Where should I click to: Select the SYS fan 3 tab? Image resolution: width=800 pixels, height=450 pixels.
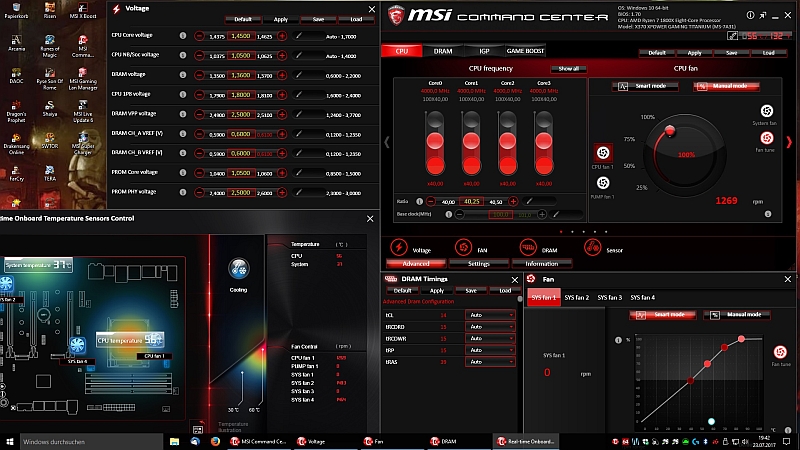pos(610,297)
